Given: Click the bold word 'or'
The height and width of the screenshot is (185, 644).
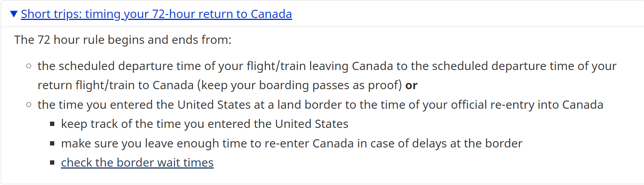Looking at the screenshot, I should point(411,85).
